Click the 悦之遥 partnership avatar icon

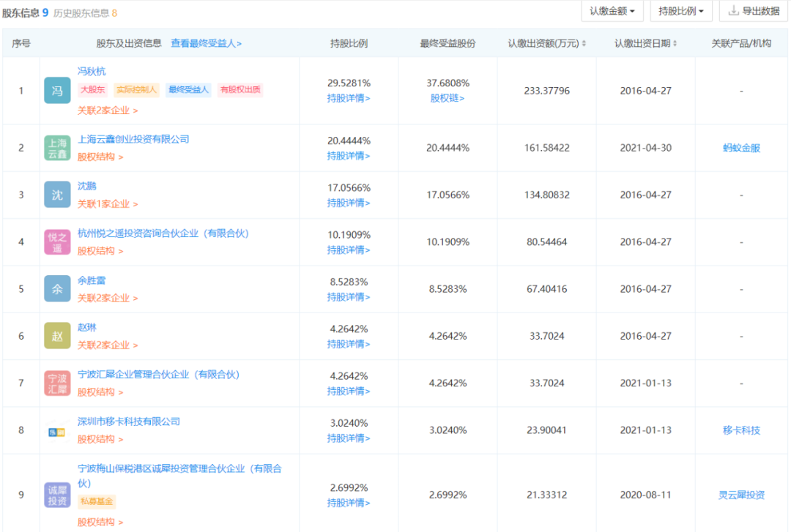[x=57, y=242]
